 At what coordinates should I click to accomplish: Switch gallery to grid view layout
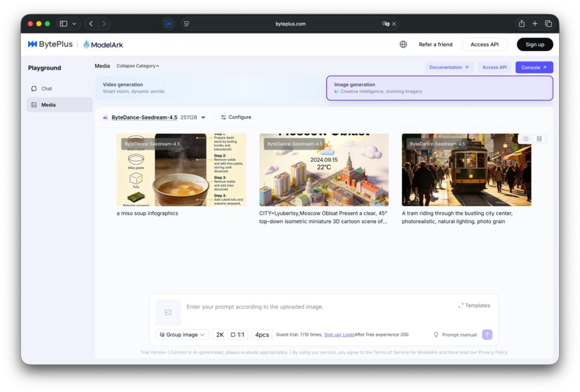(x=538, y=138)
